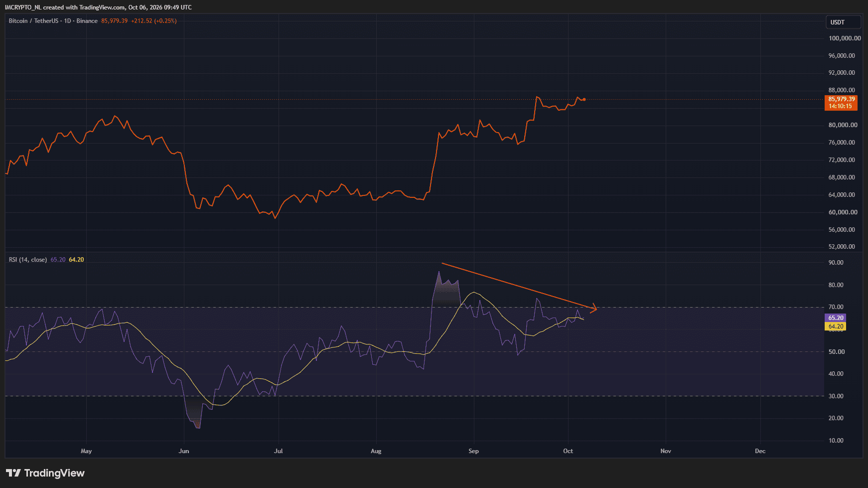Click the purple 65.20 RSI value tag
Screen dimensions: 868x488
click(836, 318)
